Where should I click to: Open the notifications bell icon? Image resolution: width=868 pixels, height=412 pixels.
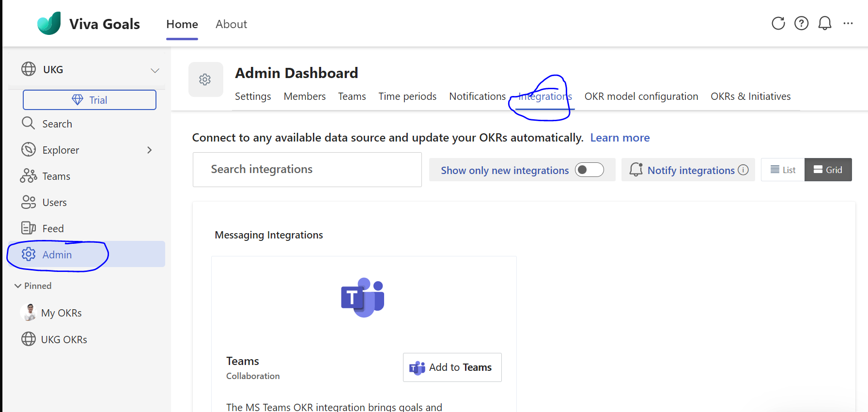pyautogui.click(x=824, y=23)
